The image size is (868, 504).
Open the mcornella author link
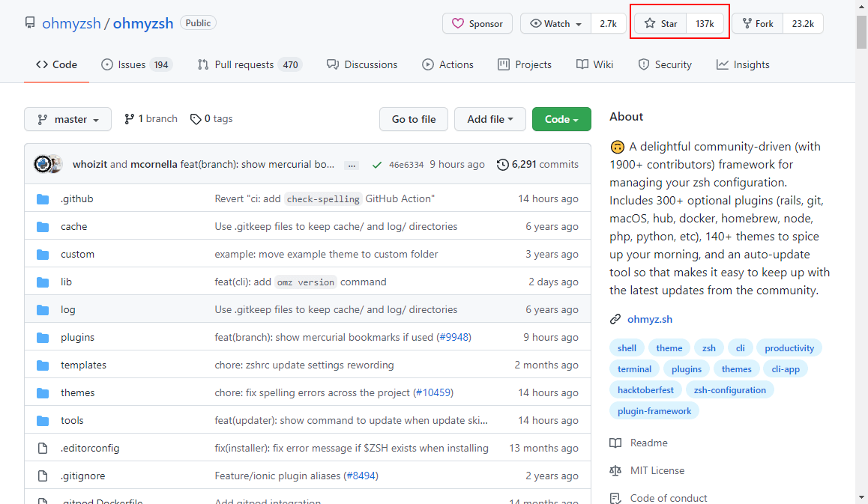click(x=154, y=164)
